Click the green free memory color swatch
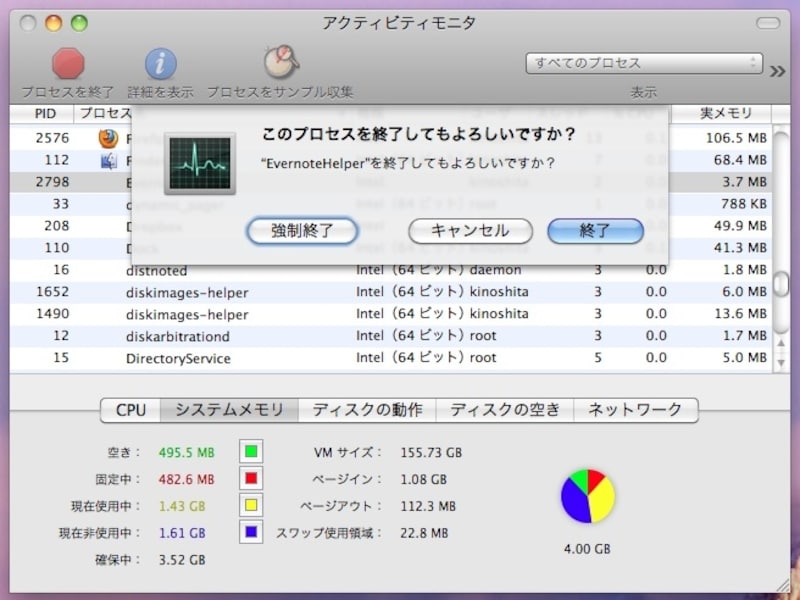This screenshot has width=800, height=600. click(x=251, y=452)
